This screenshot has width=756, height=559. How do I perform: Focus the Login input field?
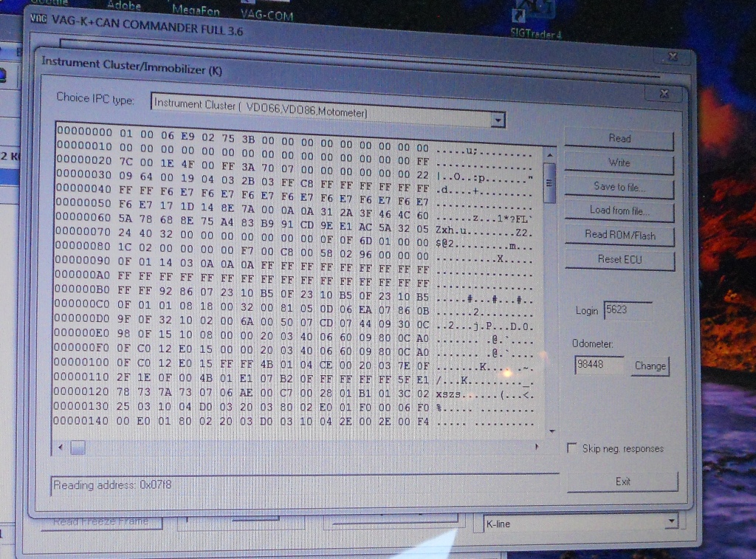628,310
